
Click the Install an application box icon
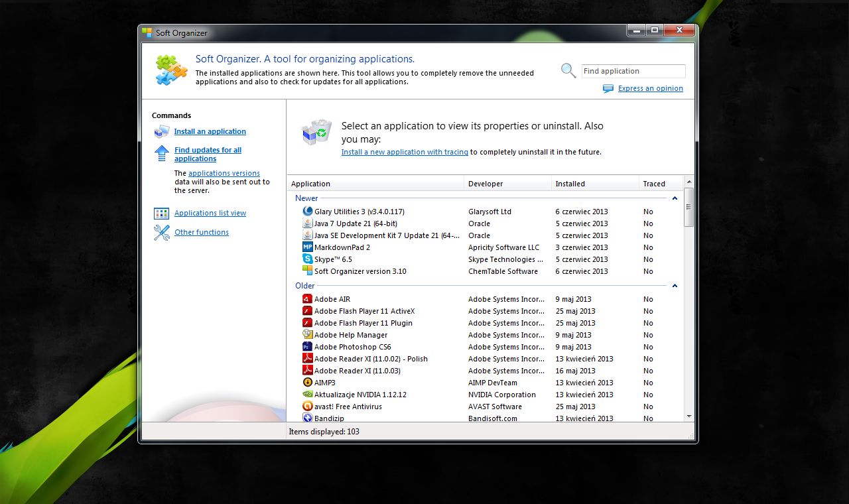[162, 131]
